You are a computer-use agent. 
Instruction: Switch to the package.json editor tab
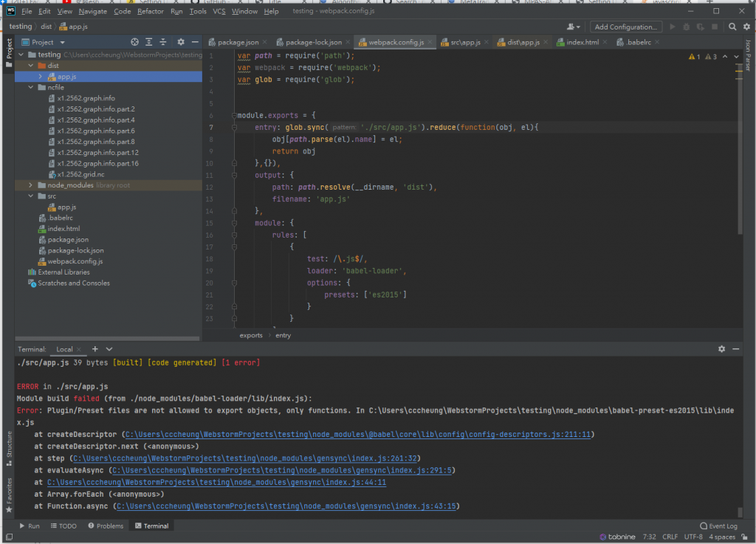(236, 42)
